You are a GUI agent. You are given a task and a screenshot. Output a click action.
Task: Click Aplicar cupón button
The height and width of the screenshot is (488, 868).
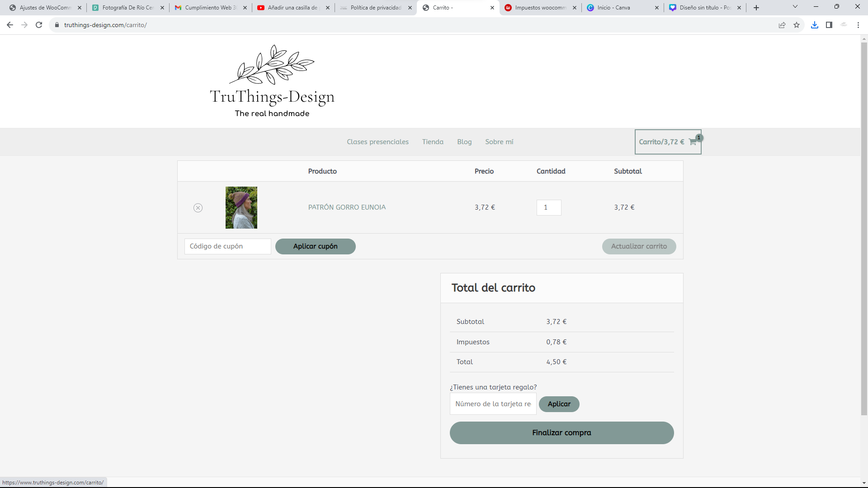[316, 246]
